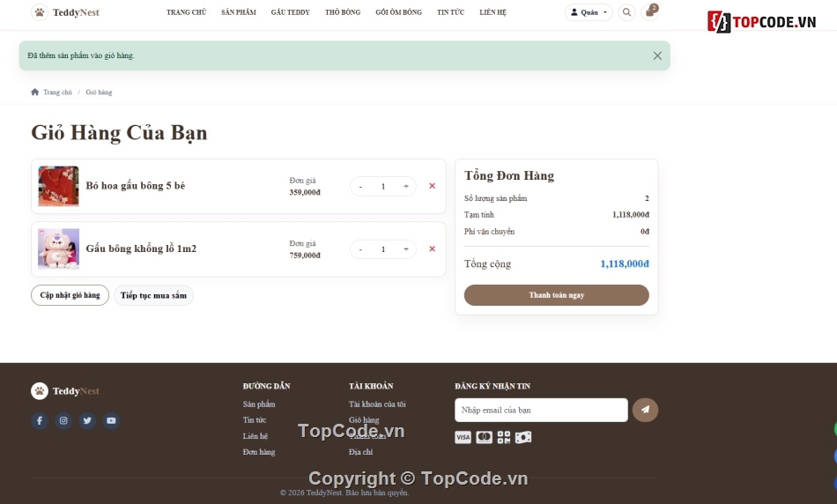
Task: Open the Gấu bông khổng lồ 1m2 product title
Action: pyautogui.click(x=142, y=248)
